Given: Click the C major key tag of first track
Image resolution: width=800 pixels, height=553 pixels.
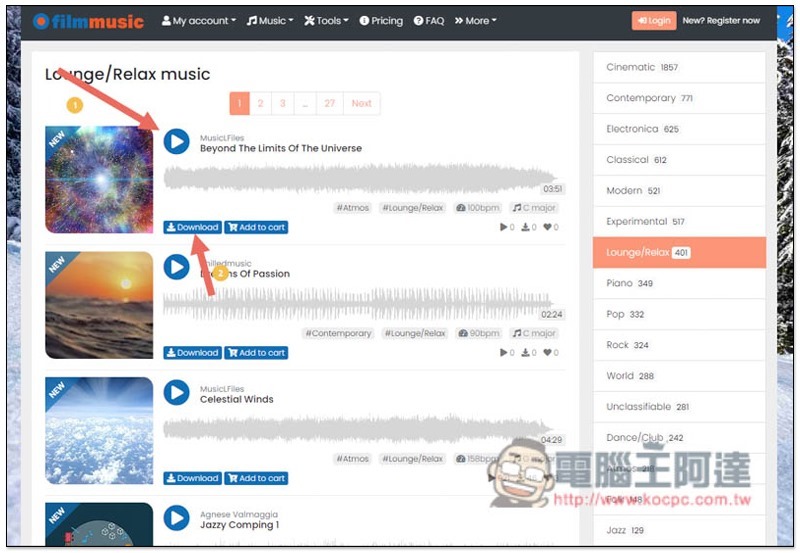Looking at the screenshot, I should click(534, 208).
